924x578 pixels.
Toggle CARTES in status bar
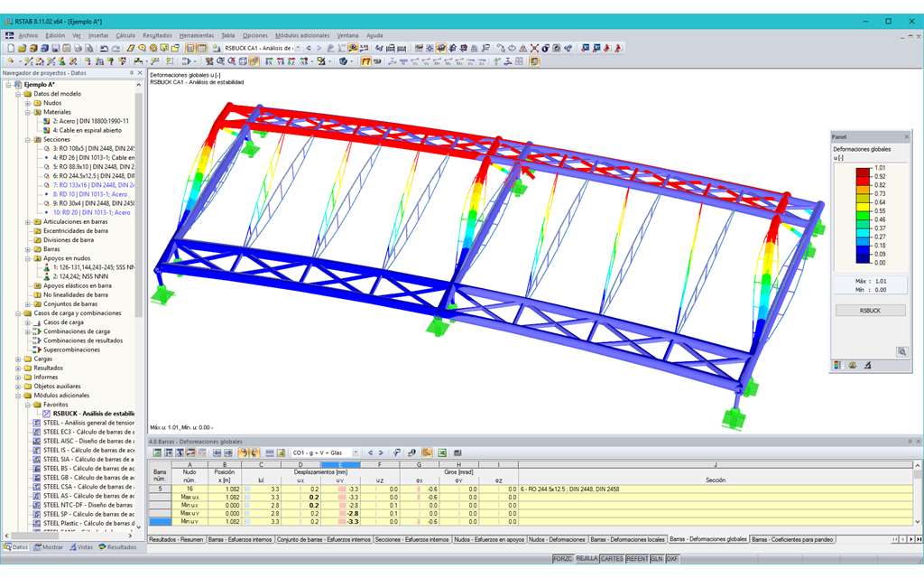612,559
